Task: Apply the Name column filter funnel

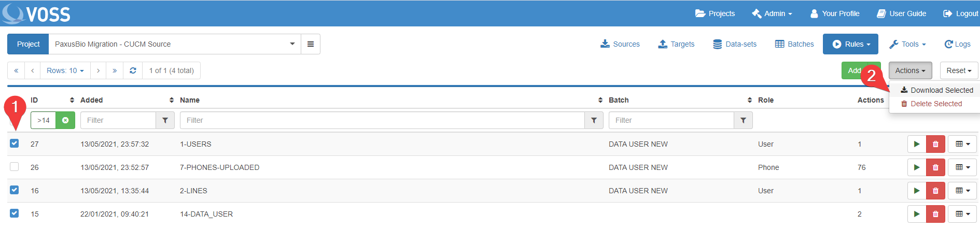Action: pyautogui.click(x=594, y=120)
